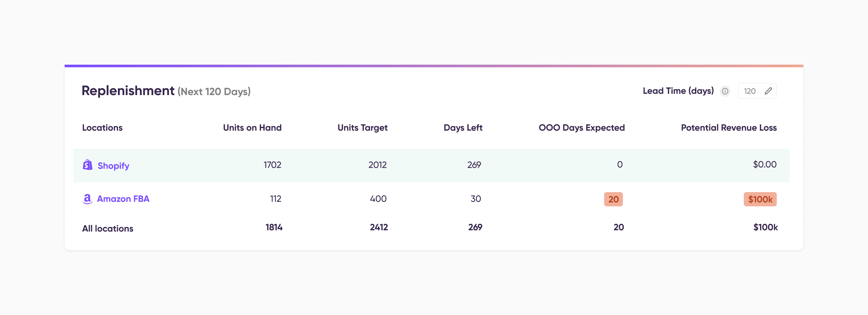The width and height of the screenshot is (868, 315).
Task: Open the Shopify location link
Action: click(x=113, y=165)
